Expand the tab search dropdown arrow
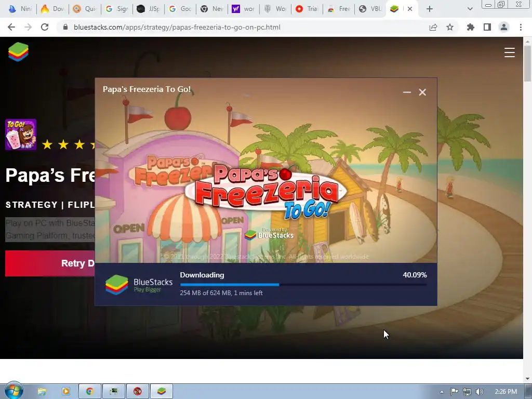Screen dimensions: 532x399 click(x=470, y=9)
